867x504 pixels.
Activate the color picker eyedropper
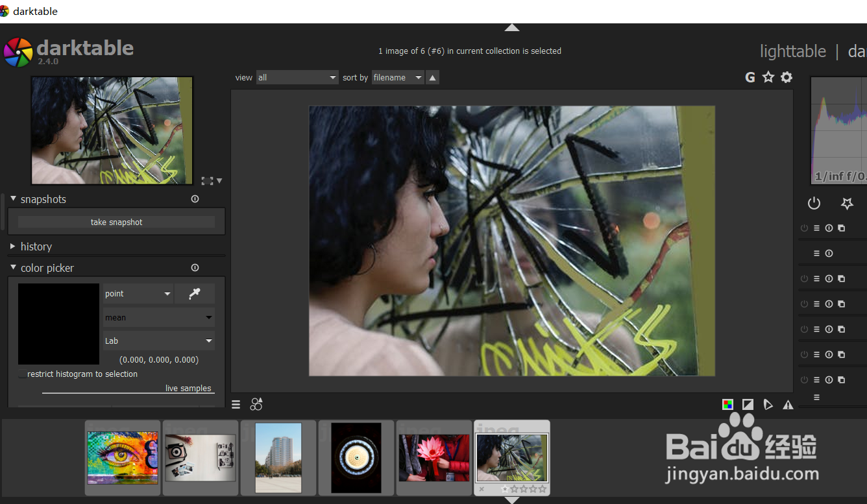194,294
